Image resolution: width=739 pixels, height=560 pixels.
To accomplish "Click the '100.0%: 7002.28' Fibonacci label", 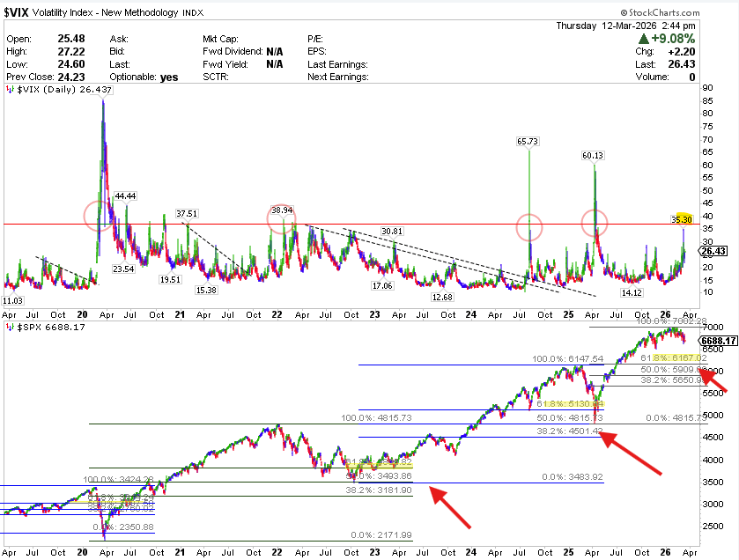I will point(671,321).
